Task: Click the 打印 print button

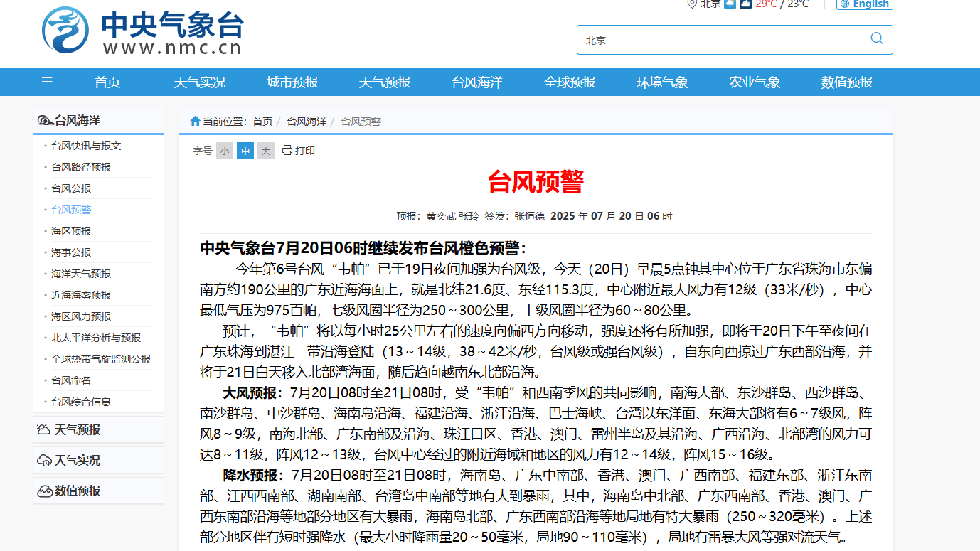Action: [x=299, y=151]
